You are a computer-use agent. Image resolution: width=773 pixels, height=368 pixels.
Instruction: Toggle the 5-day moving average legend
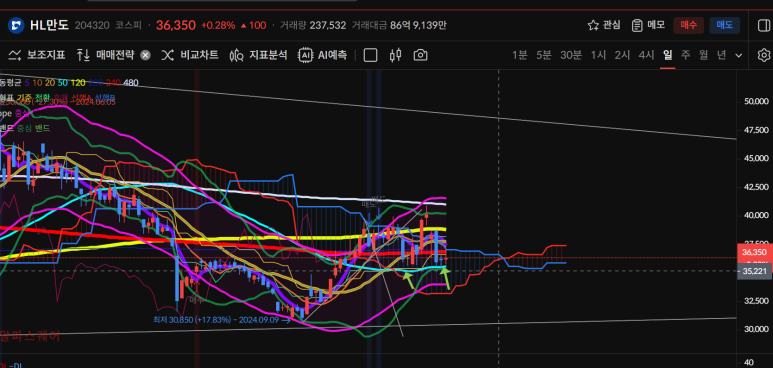pyautogui.click(x=27, y=83)
